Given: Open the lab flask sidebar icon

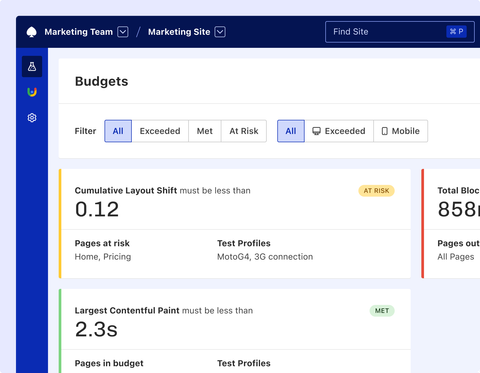Looking at the screenshot, I should [x=32, y=67].
